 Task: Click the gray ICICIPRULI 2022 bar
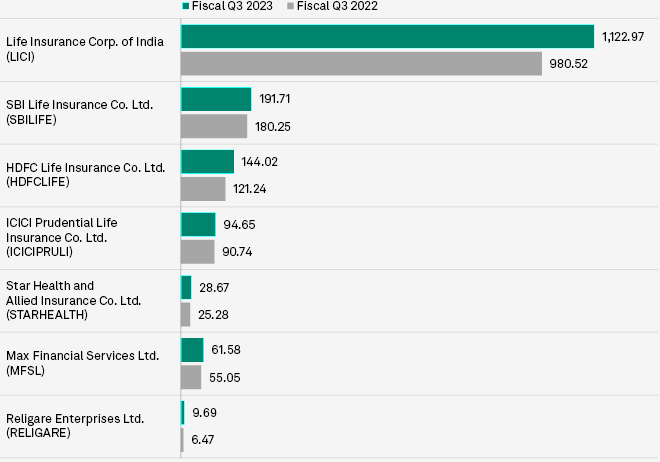[198, 252]
